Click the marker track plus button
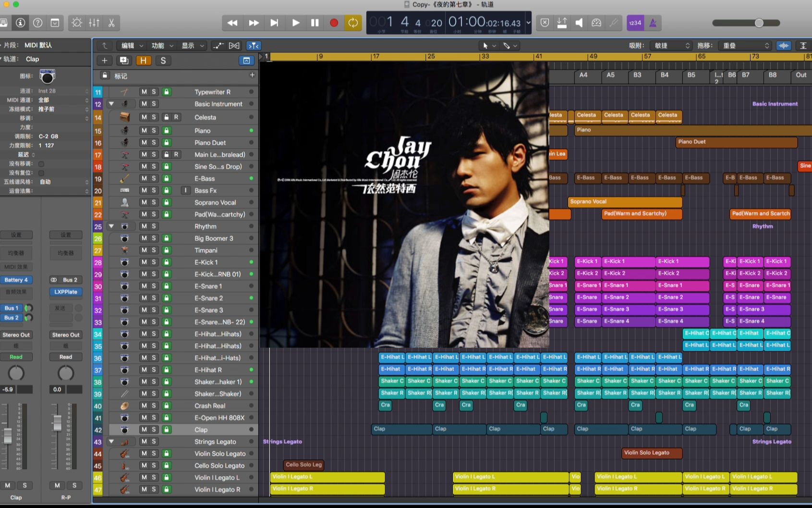 tap(252, 75)
